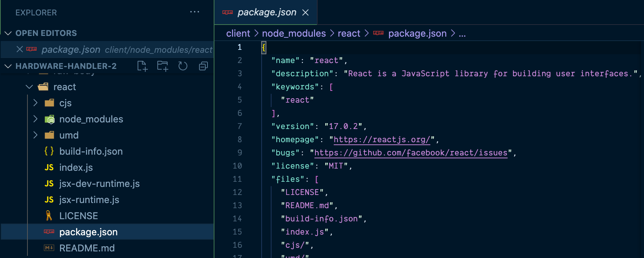Click the JS icon beside jsx-dev-runtime.js

[x=49, y=184]
